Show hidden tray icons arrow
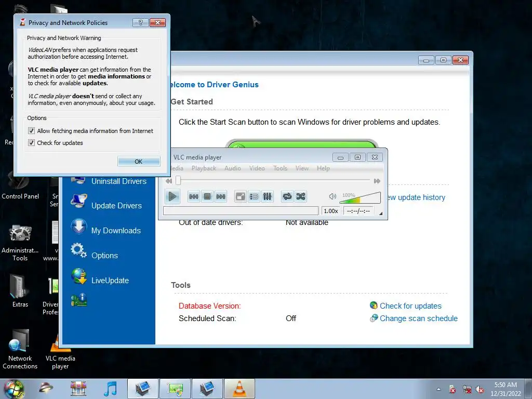This screenshot has height=399, width=532. [438, 389]
